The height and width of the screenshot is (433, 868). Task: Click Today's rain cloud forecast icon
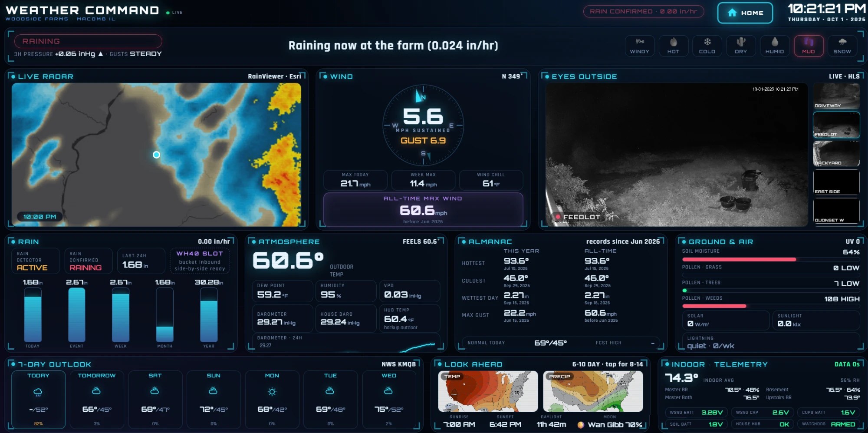pos(38,393)
